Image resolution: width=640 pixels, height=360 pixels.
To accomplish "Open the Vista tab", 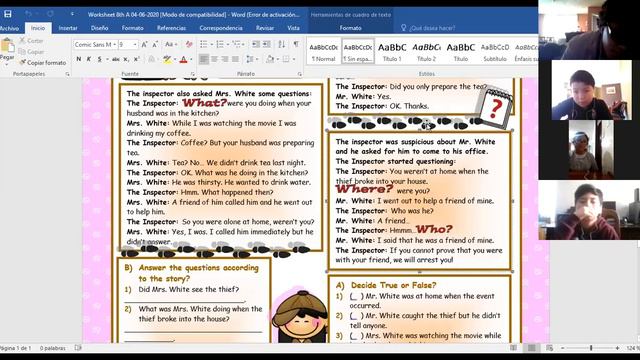I will pos(293,28).
